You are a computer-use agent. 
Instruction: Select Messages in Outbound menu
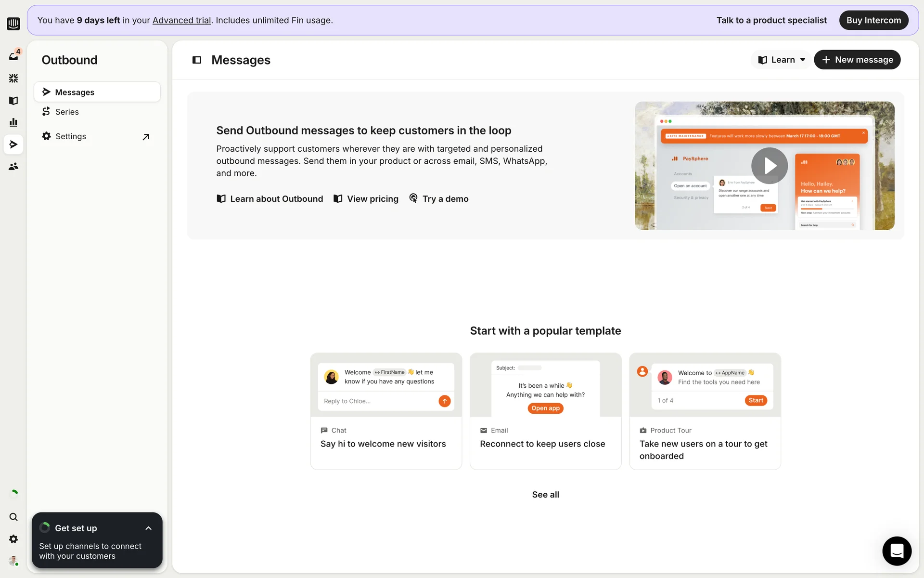tap(75, 92)
